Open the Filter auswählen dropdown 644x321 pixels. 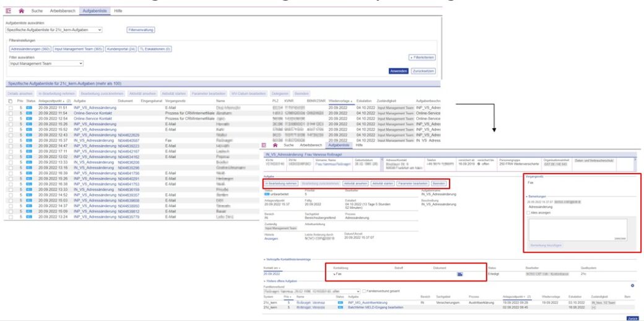click(x=46, y=64)
